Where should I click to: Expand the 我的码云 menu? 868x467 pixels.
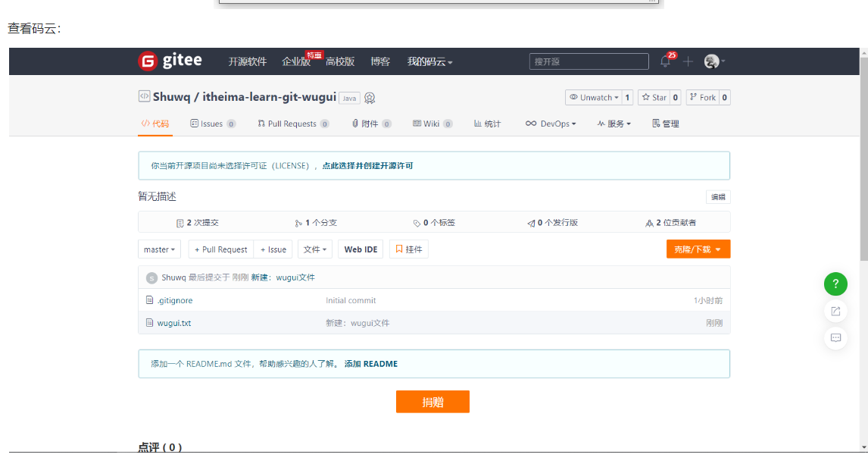click(430, 61)
